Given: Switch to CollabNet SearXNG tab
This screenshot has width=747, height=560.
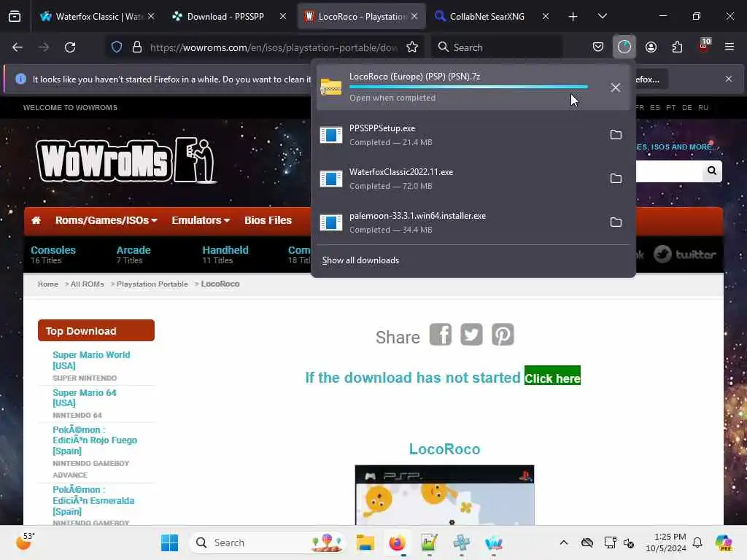Looking at the screenshot, I should point(492,16).
